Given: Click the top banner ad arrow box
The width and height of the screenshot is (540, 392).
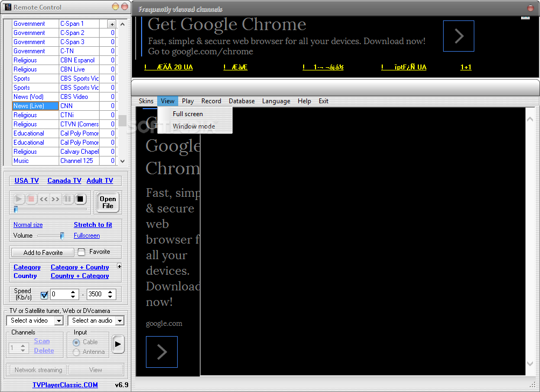Looking at the screenshot, I should pyautogui.click(x=458, y=36).
